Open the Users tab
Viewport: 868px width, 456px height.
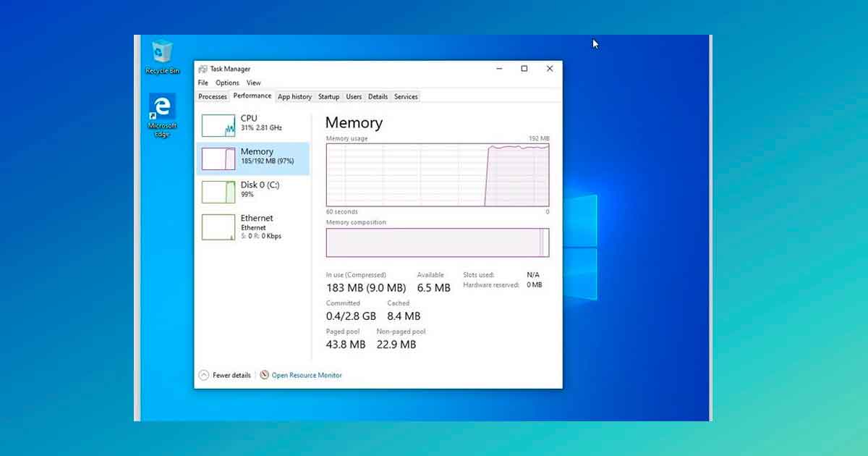(354, 97)
